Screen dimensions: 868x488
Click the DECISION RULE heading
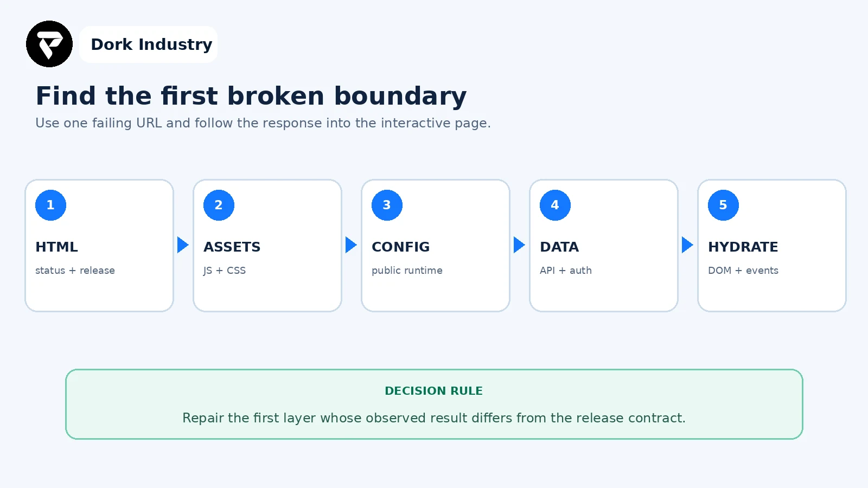point(433,391)
